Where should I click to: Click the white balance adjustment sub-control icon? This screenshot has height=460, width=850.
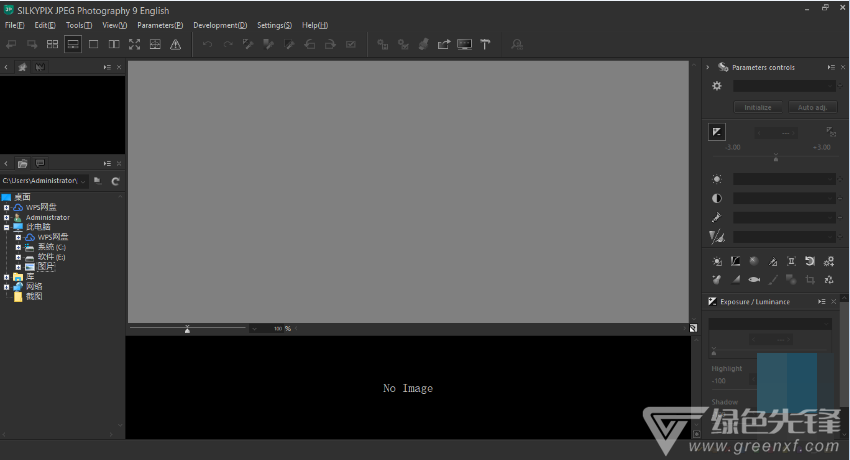click(x=717, y=262)
